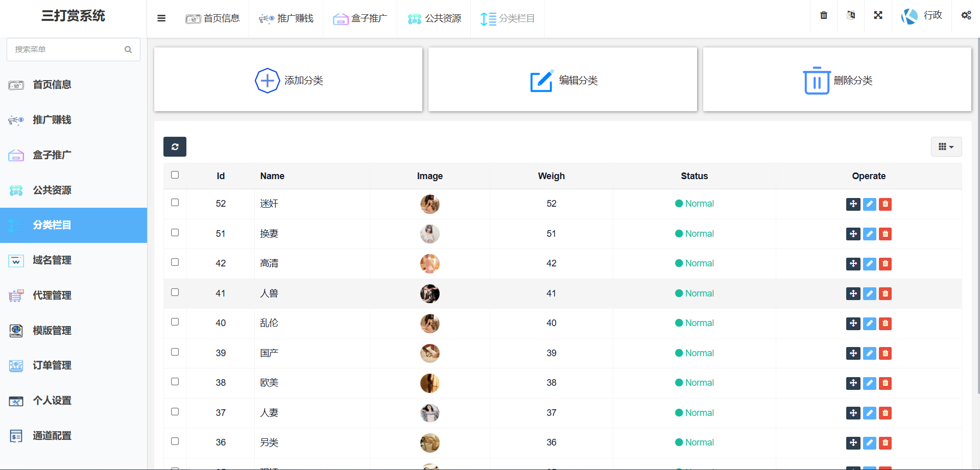Click the red delete icon for Id 51
The height and width of the screenshot is (470, 980).
coord(885,234)
